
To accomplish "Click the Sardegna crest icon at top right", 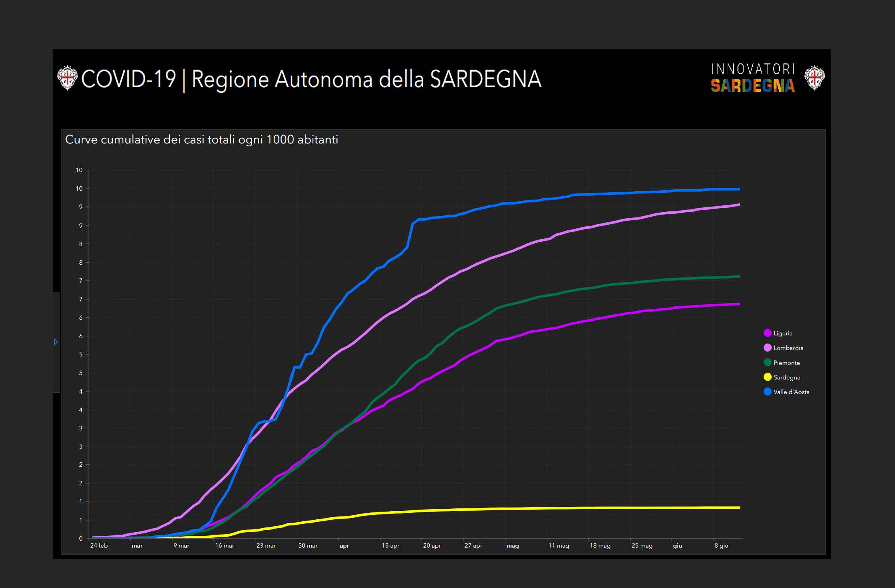I will point(814,78).
